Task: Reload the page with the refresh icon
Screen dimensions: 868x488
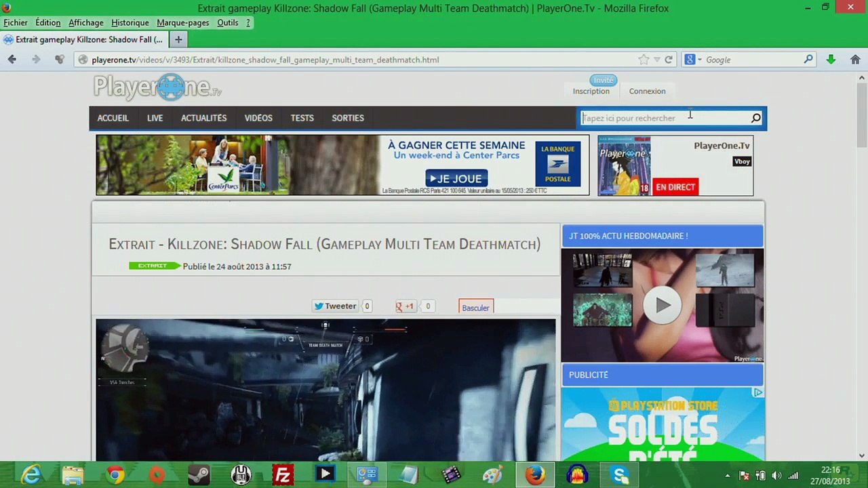Action: [x=669, y=60]
